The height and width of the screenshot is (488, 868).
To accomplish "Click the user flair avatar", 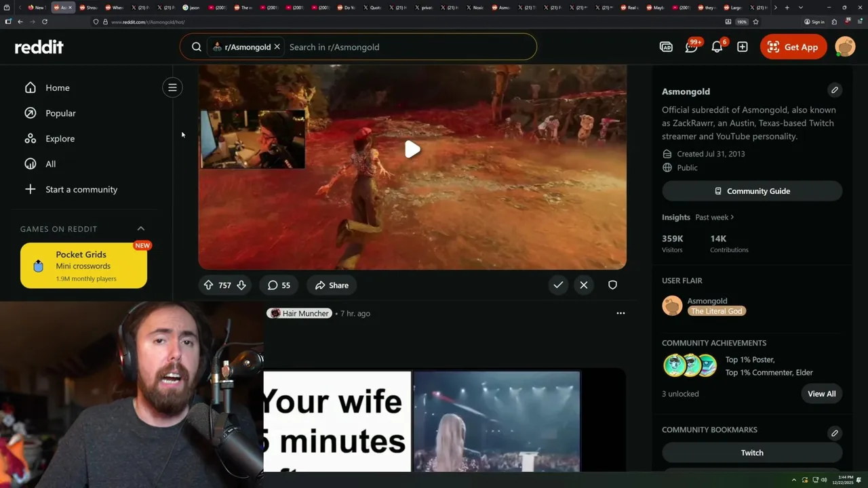I will (672, 306).
